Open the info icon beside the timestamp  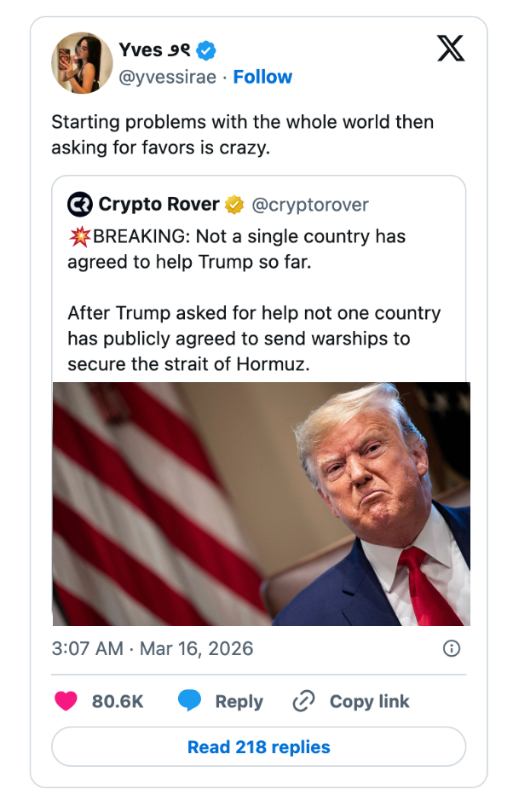[452, 648]
